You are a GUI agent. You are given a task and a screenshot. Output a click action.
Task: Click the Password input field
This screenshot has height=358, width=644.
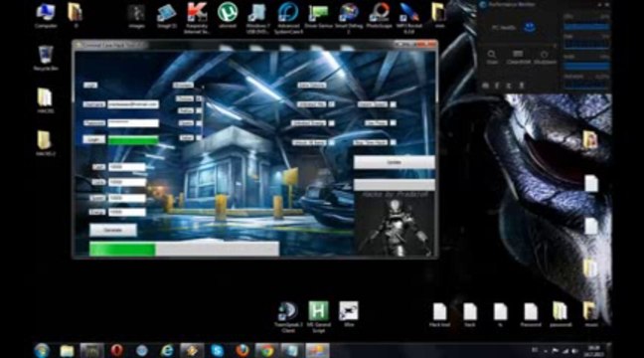[132, 123]
